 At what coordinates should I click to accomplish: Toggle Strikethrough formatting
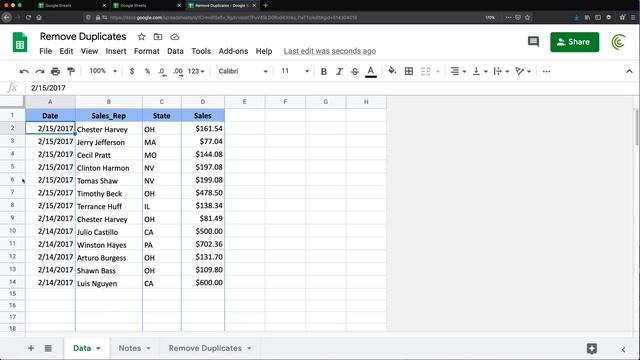(355, 71)
